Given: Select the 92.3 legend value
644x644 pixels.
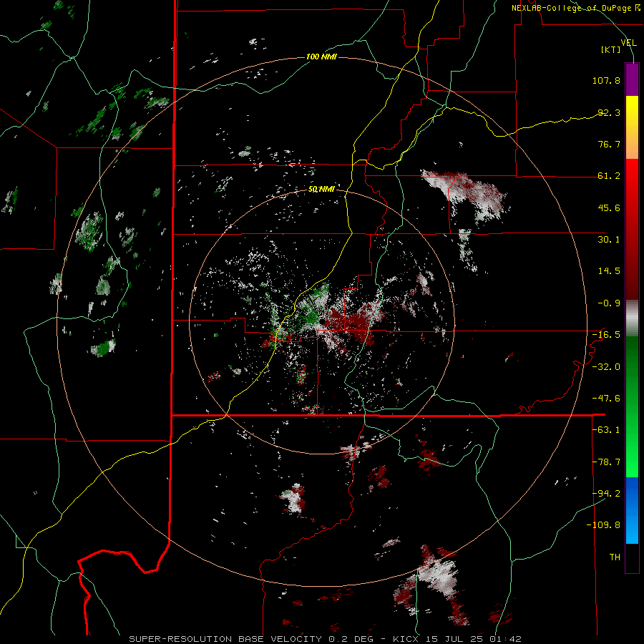Looking at the screenshot, I should coord(609,112).
